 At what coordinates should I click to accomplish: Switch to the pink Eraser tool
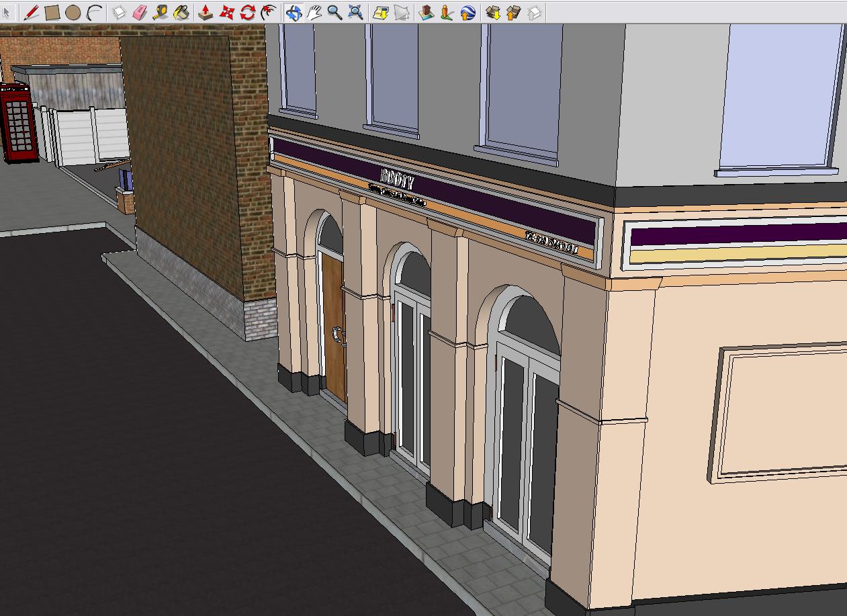(140, 12)
